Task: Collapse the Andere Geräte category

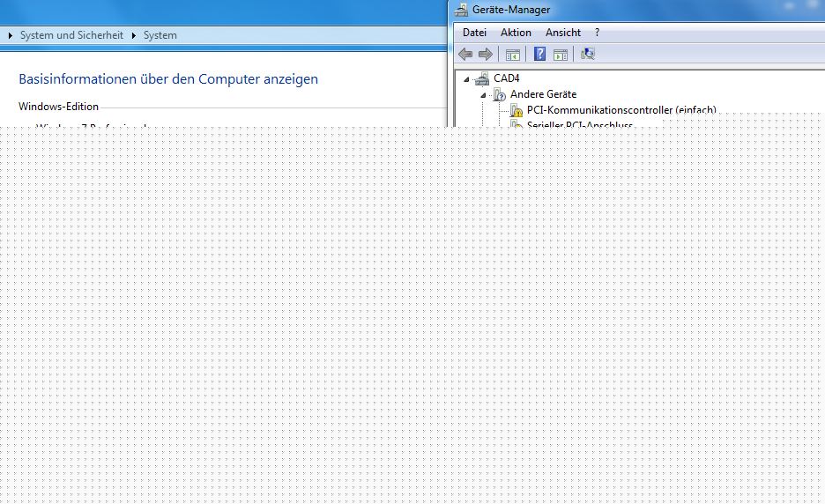Action: tap(483, 95)
